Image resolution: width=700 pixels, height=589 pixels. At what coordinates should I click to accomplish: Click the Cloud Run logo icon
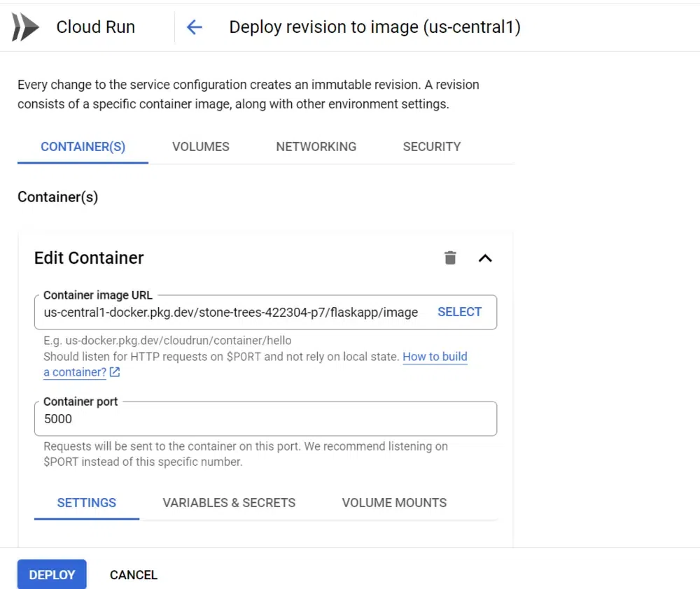tap(26, 27)
